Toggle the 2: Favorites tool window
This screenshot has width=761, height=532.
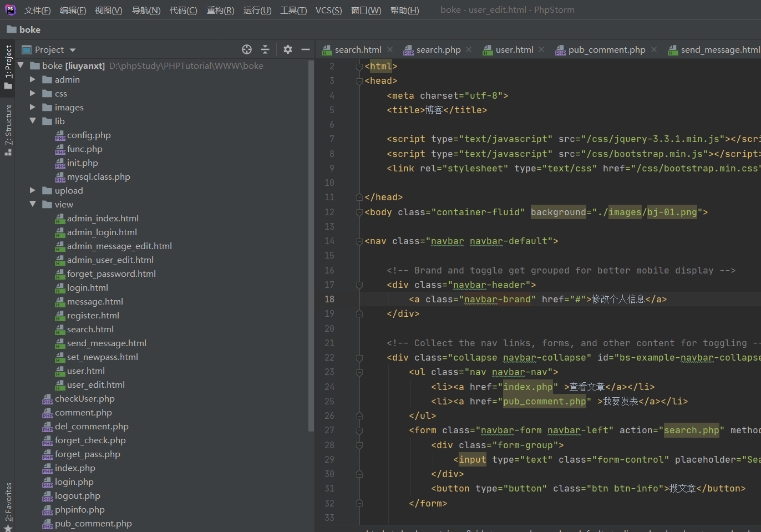tap(8, 506)
